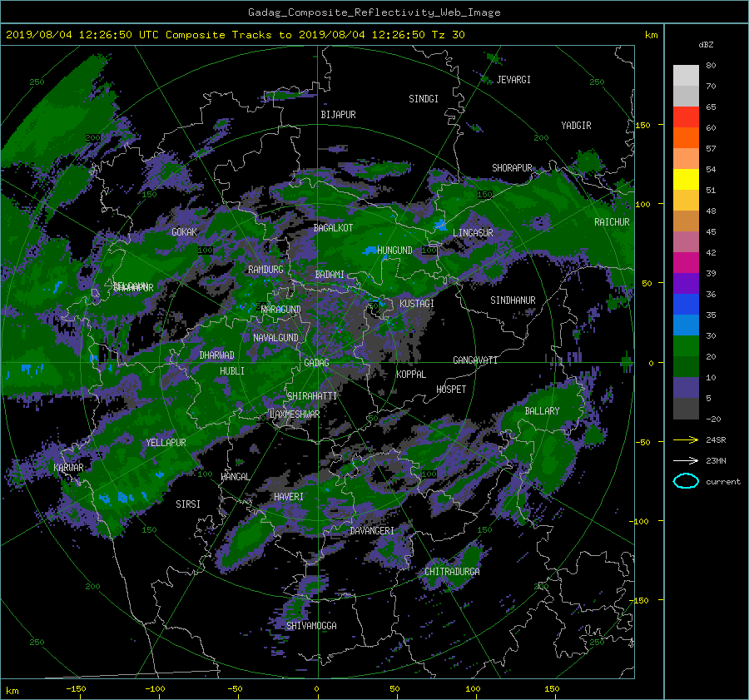749x700 pixels.
Task: Pick the purple 36-39 dBZ legend swatch
Action: (x=686, y=284)
